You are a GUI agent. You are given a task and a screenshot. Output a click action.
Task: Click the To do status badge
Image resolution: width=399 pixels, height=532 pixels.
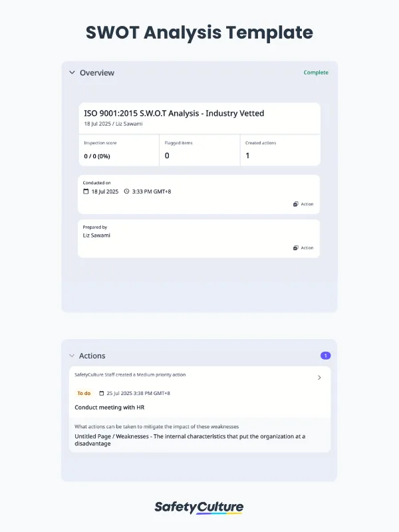[84, 393]
